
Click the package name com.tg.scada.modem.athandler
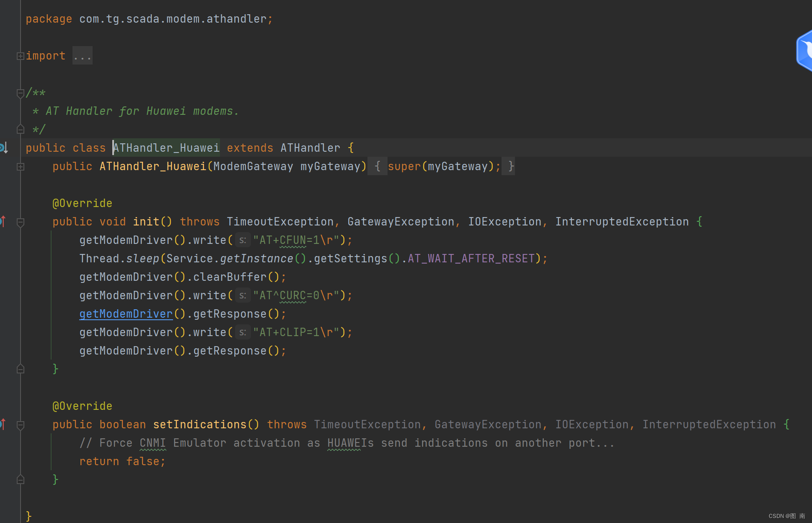pos(173,19)
